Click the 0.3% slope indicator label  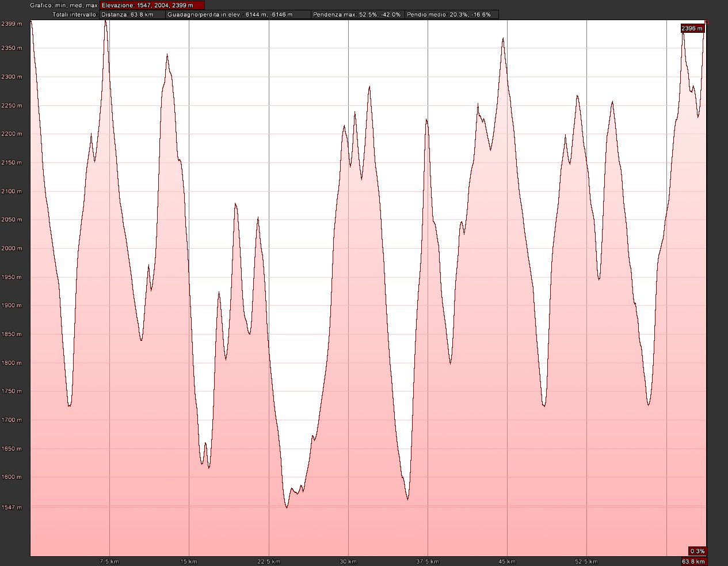[x=697, y=551]
